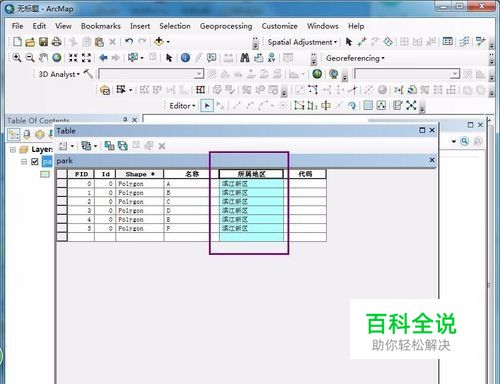Image resolution: width=500 pixels, height=384 pixels.
Task: Click the List By Drawing Order icon
Action: coord(14,134)
